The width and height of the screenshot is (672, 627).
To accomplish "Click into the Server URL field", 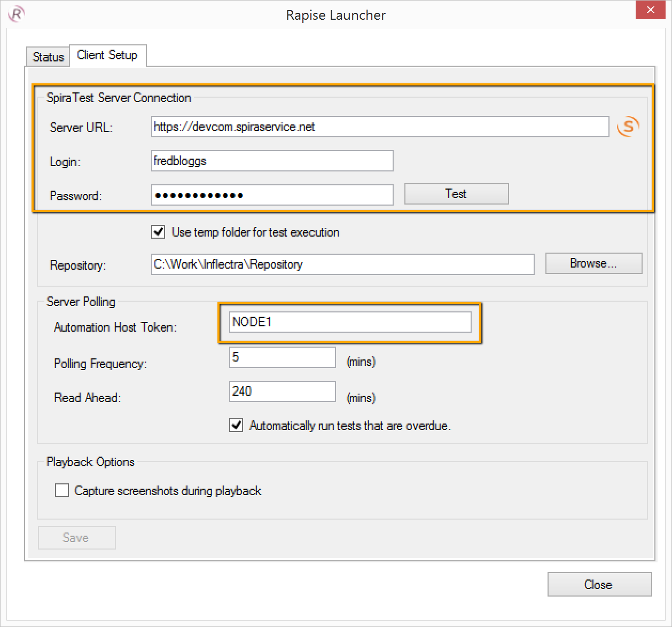I will 379,127.
